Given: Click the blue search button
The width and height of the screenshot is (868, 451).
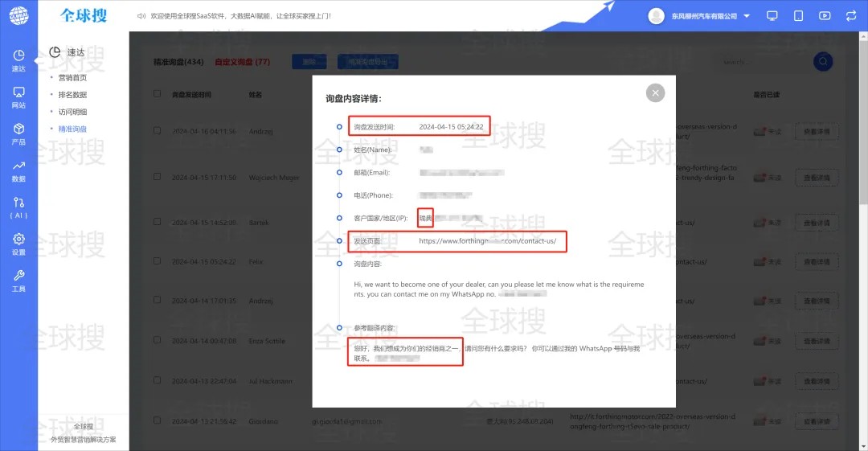Looking at the screenshot, I should [x=823, y=61].
